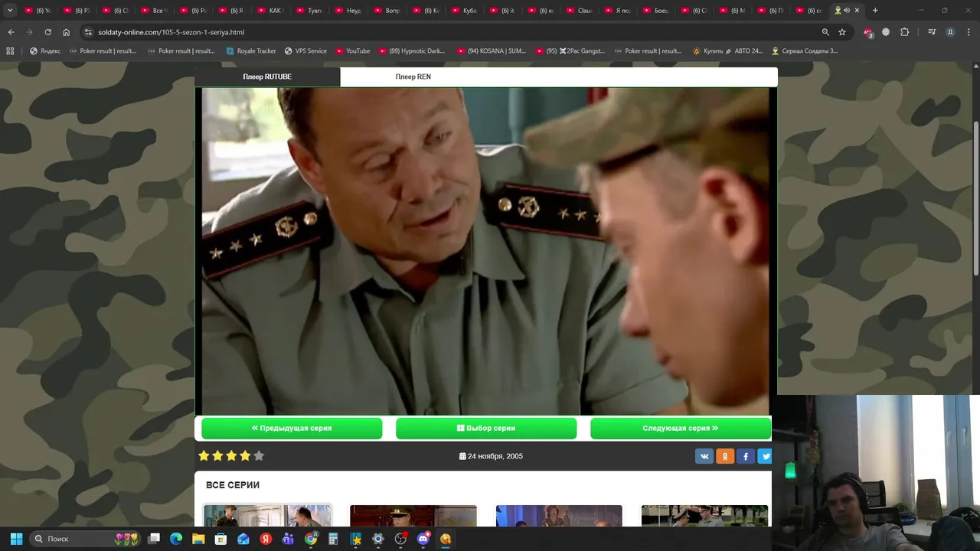The image size is (980, 551).
Task: Open Yandex browser from the taskbar
Action: point(266,539)
